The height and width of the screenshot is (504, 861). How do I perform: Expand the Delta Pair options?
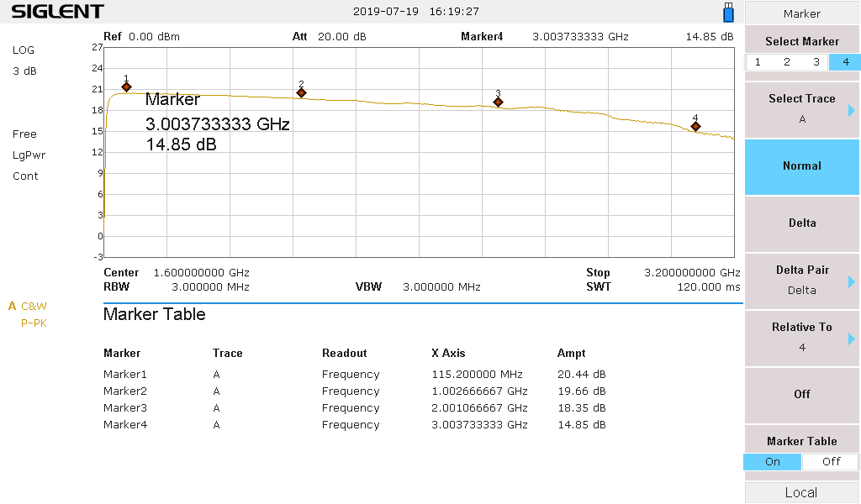[x=801, y=281]
